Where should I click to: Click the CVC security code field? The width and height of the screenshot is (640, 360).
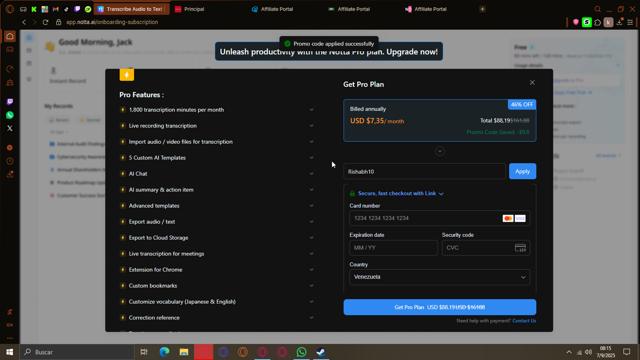tap(485, 248)
